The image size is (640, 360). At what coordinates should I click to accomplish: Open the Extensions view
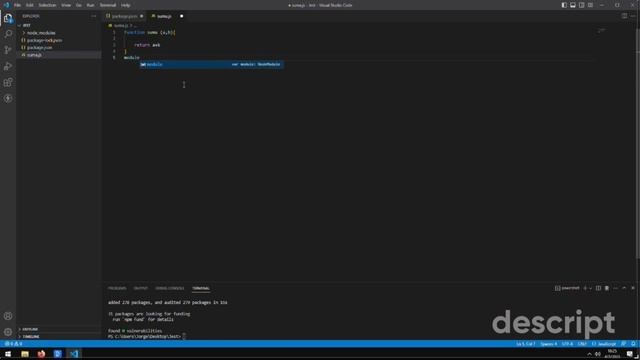coord(8,82)
